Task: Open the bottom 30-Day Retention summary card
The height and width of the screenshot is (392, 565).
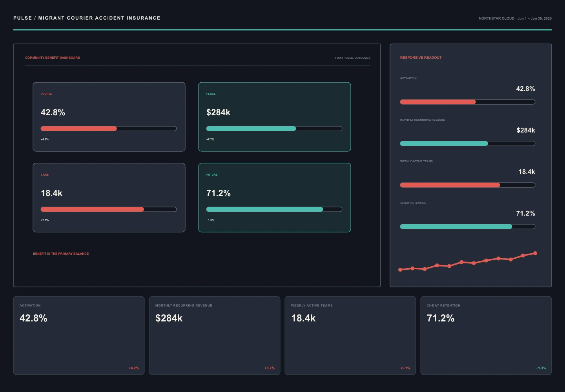Action: [x=486, y=336]
